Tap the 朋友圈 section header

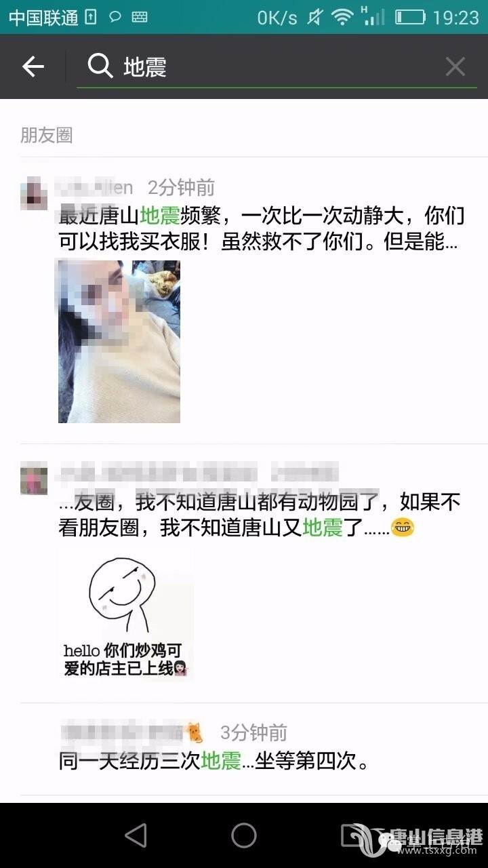click(46, 135)
